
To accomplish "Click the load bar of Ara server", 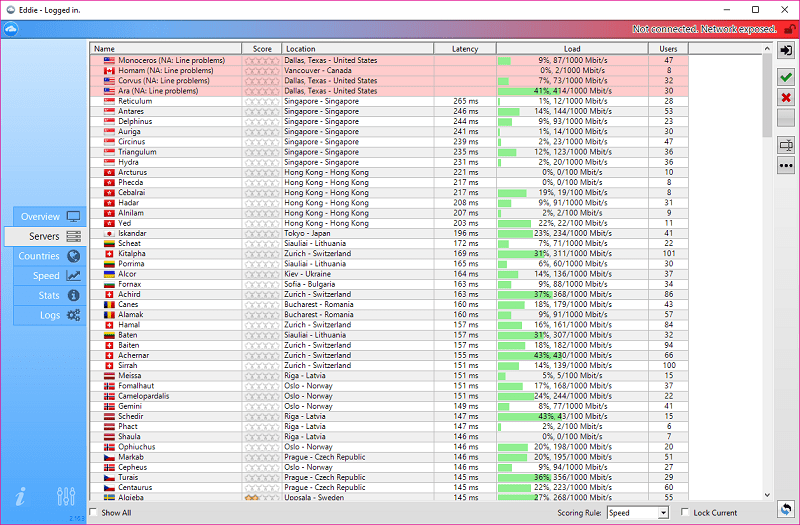I will 572,91.
